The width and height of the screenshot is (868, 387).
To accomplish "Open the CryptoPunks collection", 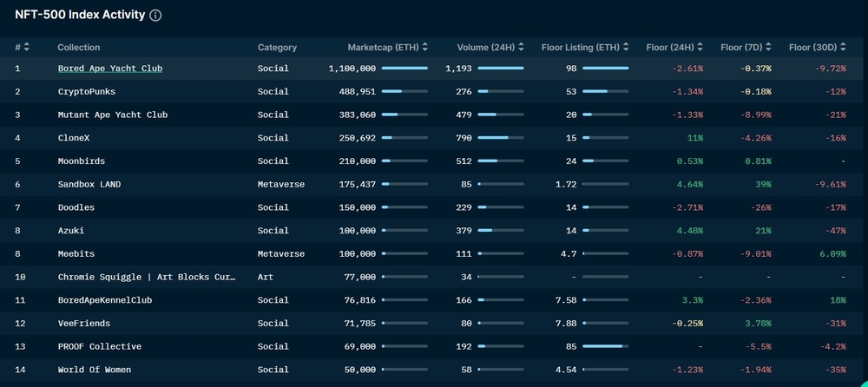I will tap(86, 91).
